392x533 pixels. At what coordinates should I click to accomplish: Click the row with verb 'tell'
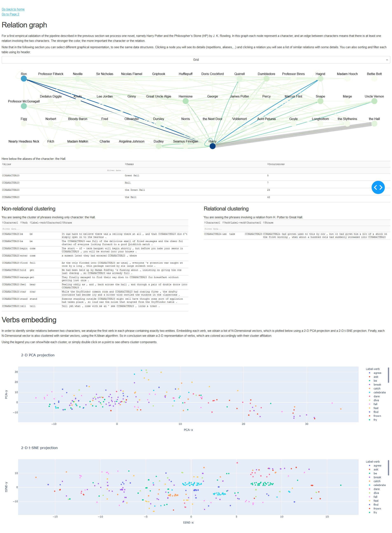point(95,308)
